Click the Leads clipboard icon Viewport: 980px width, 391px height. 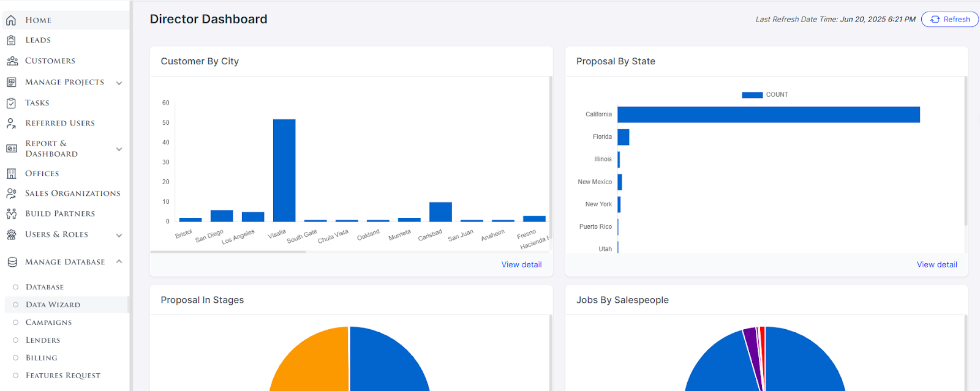[x=11, y=40]
